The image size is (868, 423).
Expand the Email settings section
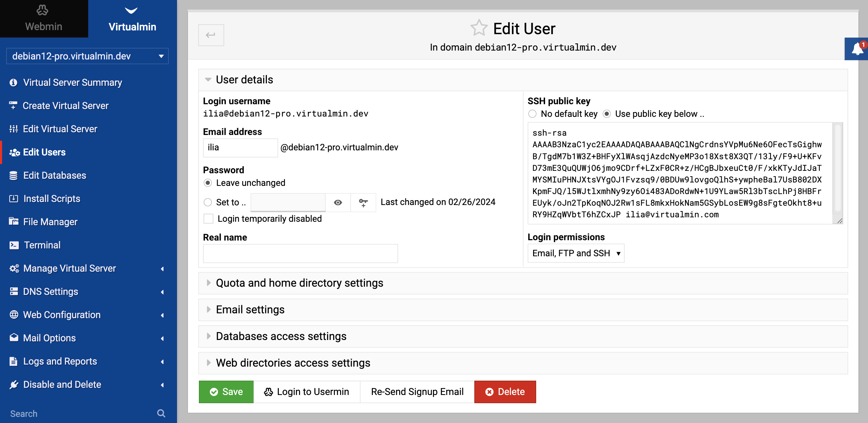pyautogui.click(x=208, y=310)
